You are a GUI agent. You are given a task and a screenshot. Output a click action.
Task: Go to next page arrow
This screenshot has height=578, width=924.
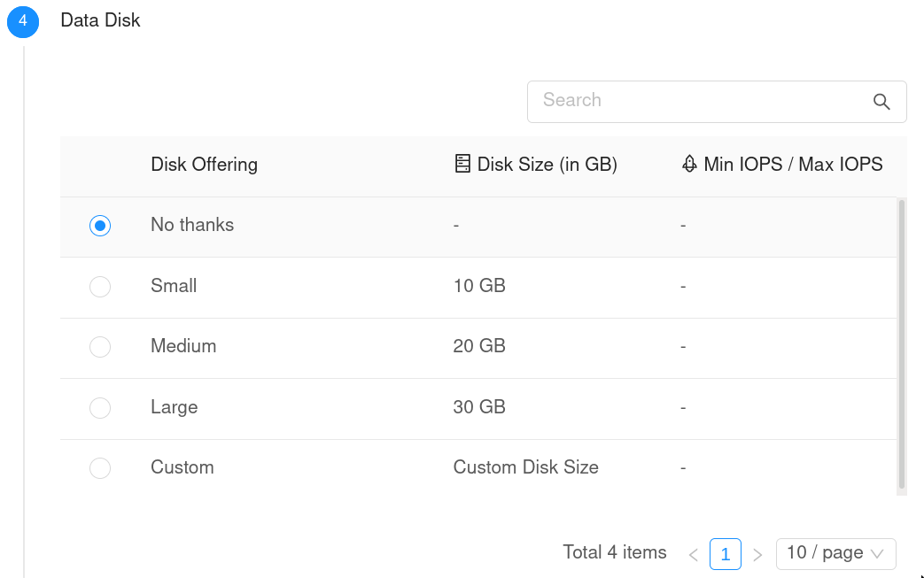[757, 555]
